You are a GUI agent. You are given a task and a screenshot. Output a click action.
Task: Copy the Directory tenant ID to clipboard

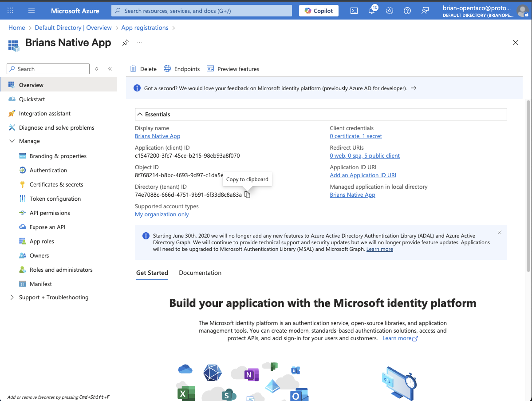point(247,194)
